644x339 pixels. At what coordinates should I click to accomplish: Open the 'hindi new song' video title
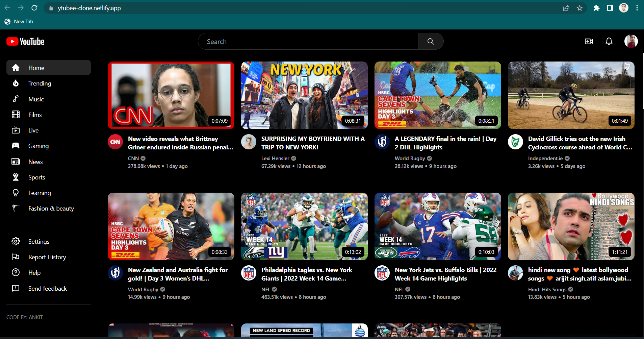580,274
